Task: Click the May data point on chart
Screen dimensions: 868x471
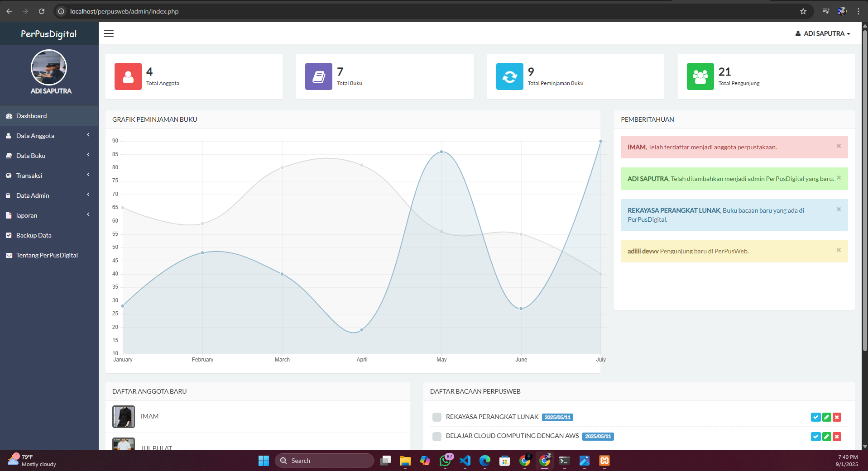Action: tap(441, 152)
